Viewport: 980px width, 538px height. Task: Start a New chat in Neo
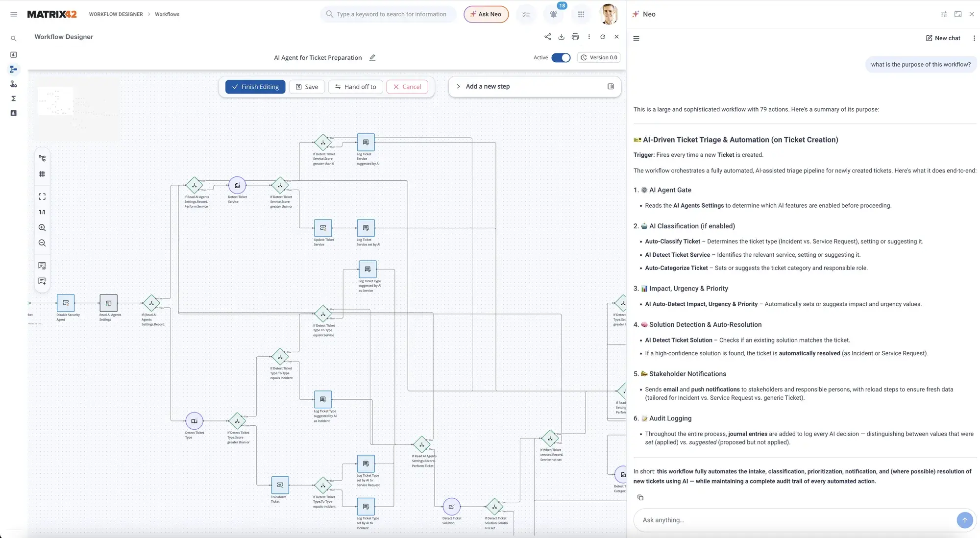[x=943, y=38]
